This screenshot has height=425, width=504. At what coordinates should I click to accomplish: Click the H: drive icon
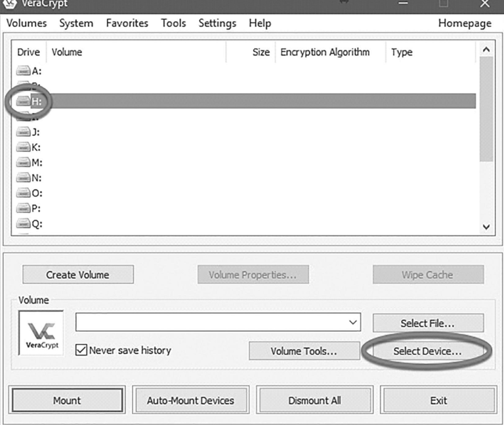(23, 101)
